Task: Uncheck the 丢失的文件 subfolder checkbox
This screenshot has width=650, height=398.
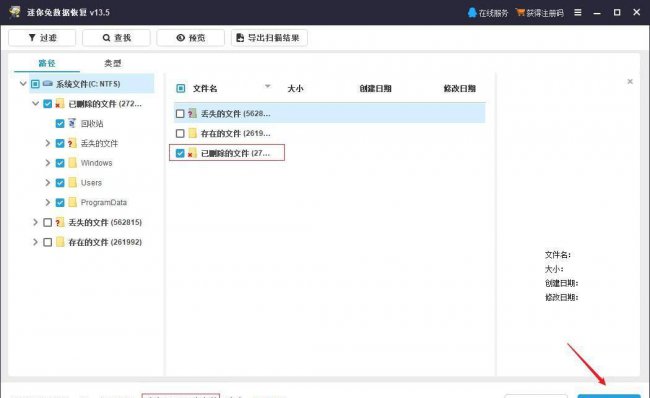Action: pyautogui.click(x=60, y=143)
